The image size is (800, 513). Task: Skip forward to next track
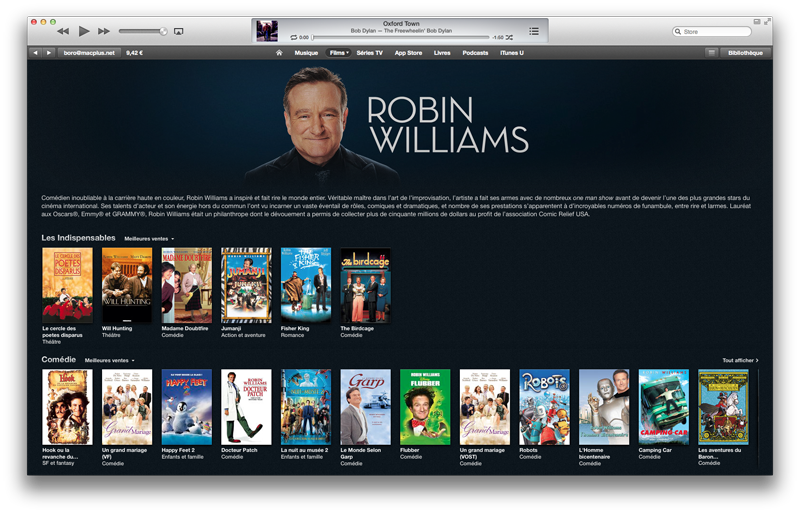pos(104,31)
